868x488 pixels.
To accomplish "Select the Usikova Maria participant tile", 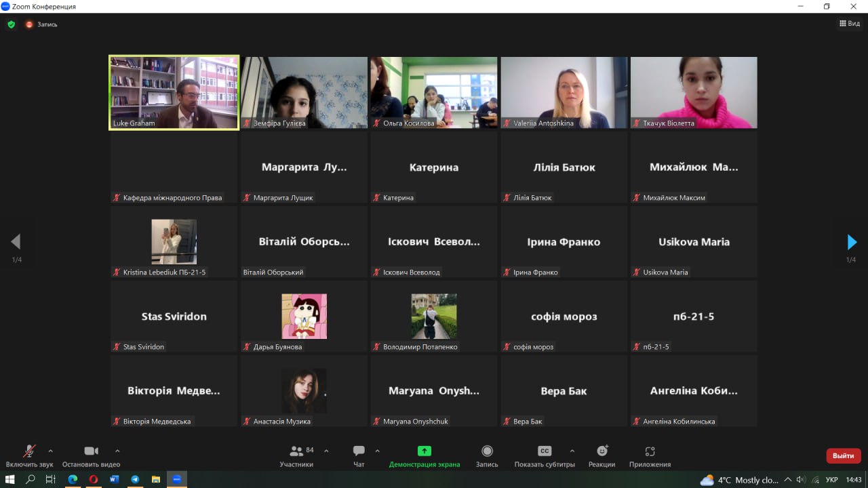I will coord(694,242).
